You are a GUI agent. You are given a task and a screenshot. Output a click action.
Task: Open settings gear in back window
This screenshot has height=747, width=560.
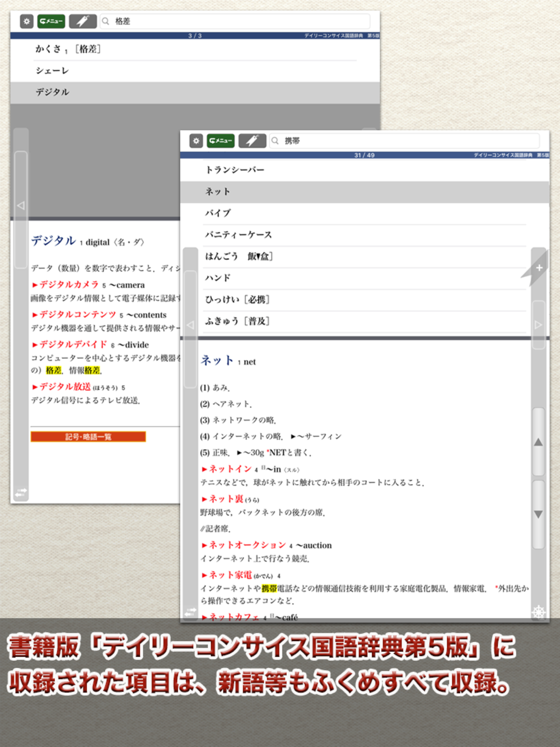pyautogui.click(x=27, y=21)
